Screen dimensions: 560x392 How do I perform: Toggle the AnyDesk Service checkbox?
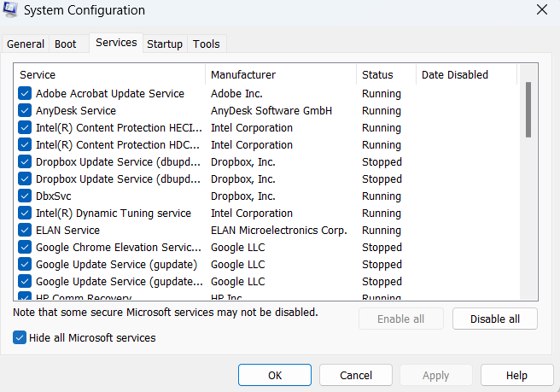tap(25, 111)
